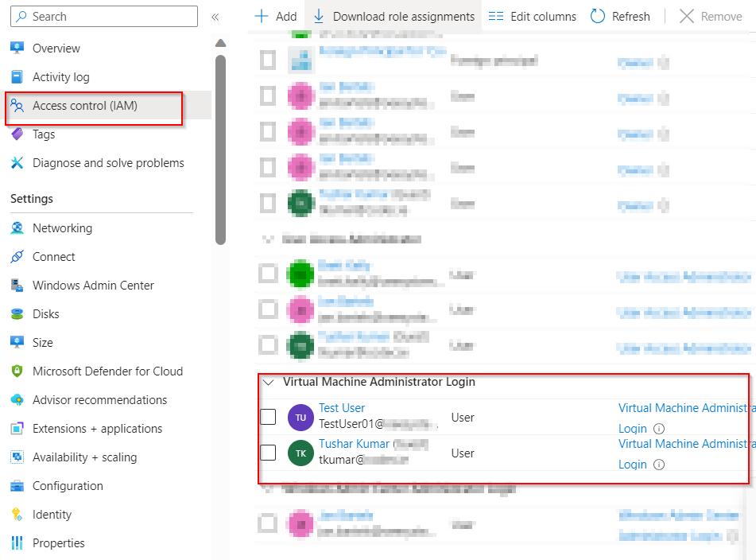The image size is (756, 560).
Task: Click the download arrow icon
Action: click(x=319, y=17)
